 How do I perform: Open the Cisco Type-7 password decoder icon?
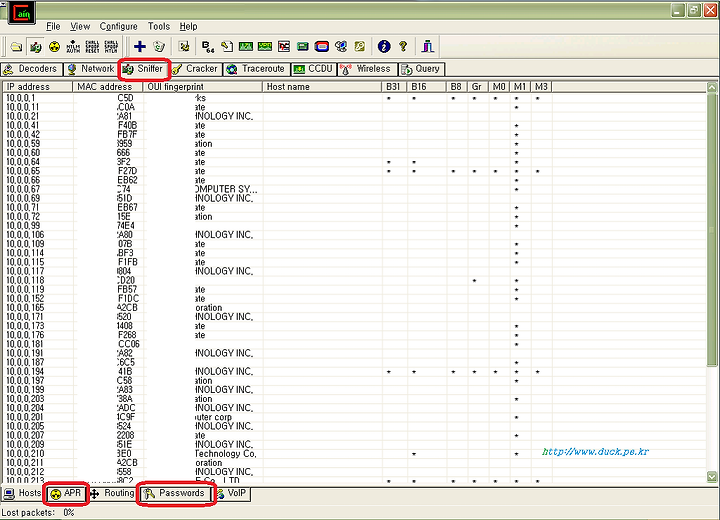(246, 46)
